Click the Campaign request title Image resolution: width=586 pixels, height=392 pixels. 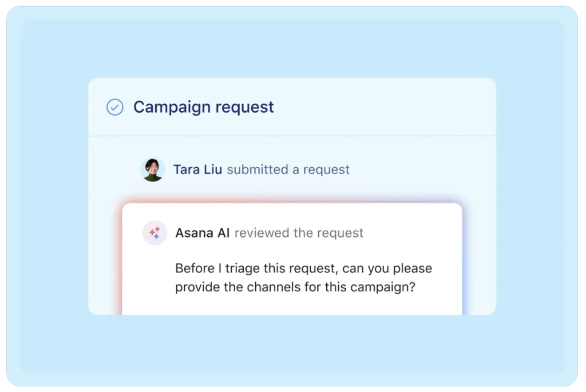tap(204, 107)
